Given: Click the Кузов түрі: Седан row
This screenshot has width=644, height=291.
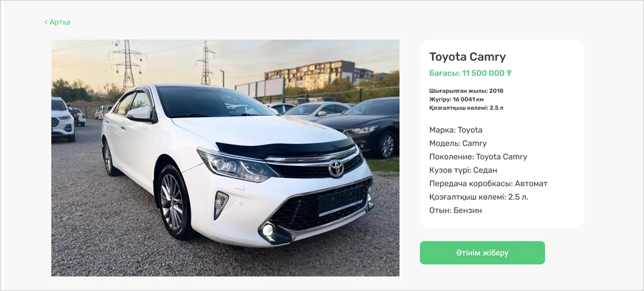Looking at the screenshot, I should tap(463, 170).
